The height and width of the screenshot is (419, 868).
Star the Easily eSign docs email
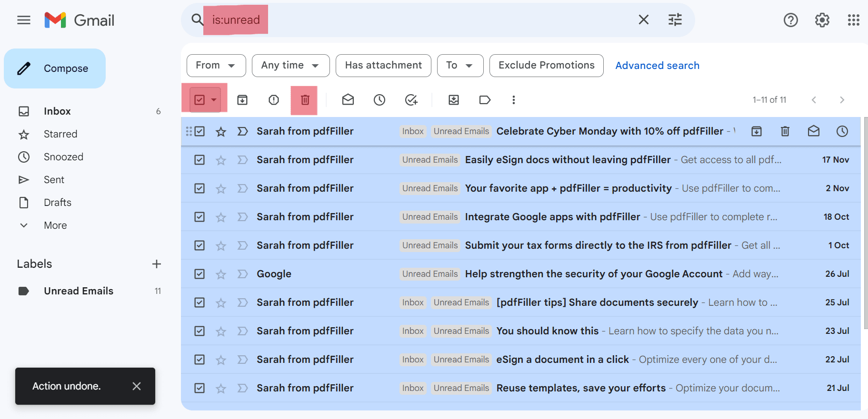221,160
